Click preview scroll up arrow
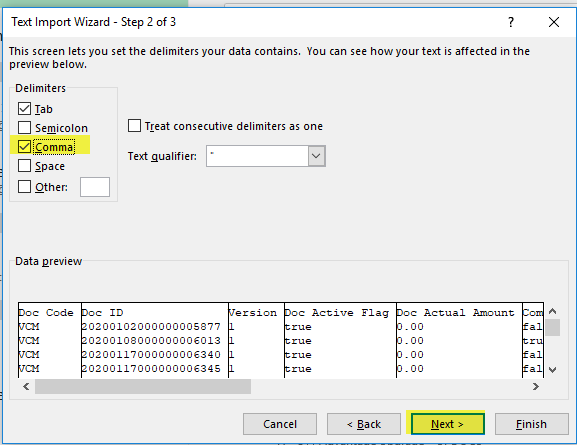577x445 pixels. tap(552, 311)
